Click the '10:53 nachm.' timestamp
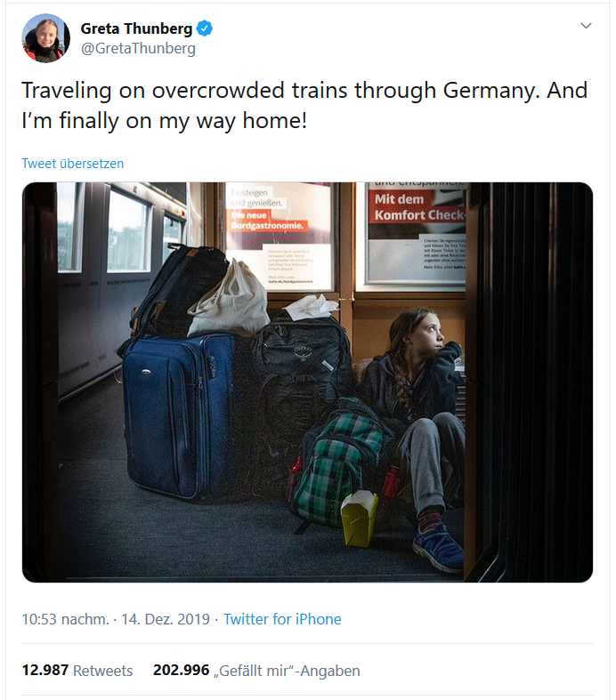 click(x=65, y=619)
